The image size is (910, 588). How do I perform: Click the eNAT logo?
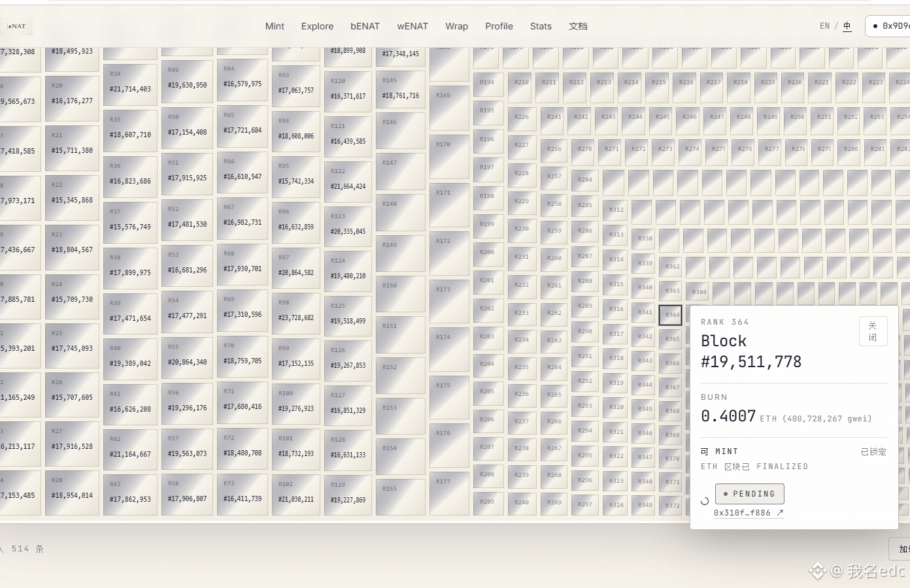point(18,26)
